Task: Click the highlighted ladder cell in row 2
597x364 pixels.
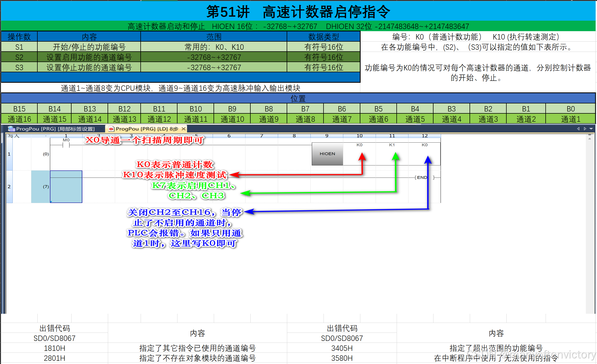Action: [66, 187]
